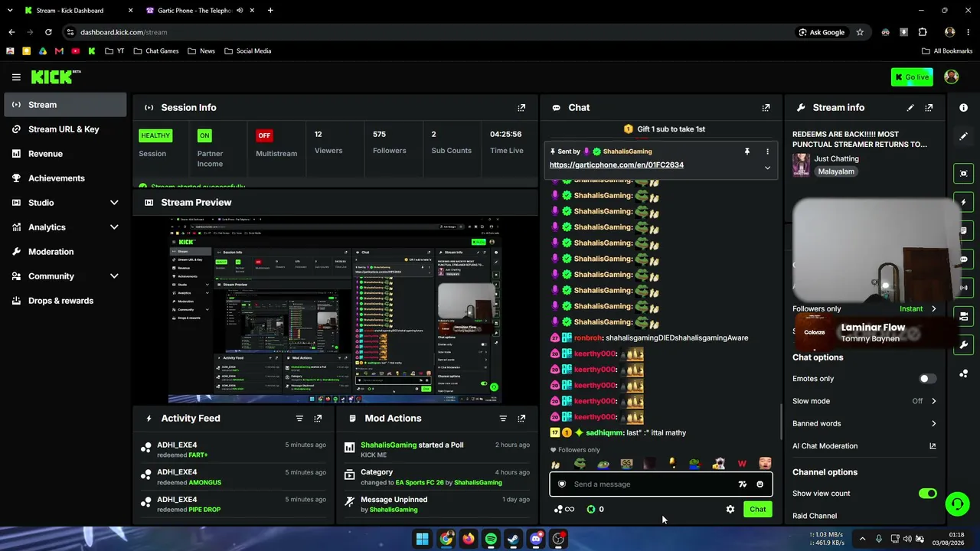Screen dimensions: 980x551
Task: Show hidden system tray icons
Action: point(862,539)
